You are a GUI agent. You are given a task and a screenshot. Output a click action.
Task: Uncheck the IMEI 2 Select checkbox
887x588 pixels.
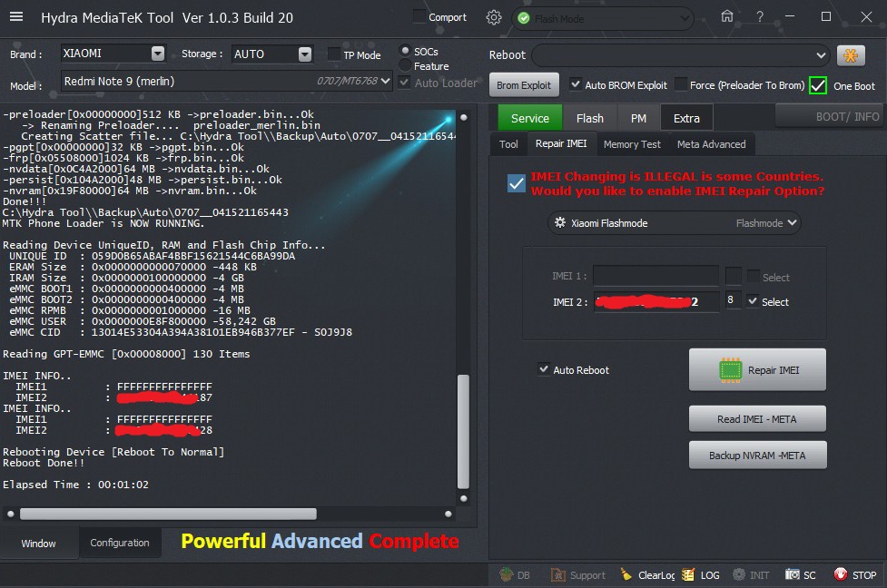pyautogui.click(x=753, y=300)
